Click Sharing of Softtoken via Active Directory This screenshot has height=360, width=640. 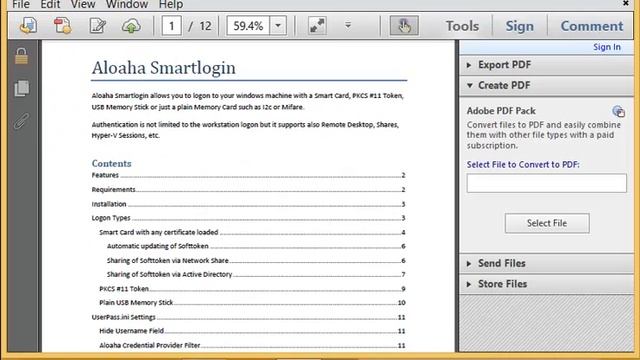click(256, 274)
